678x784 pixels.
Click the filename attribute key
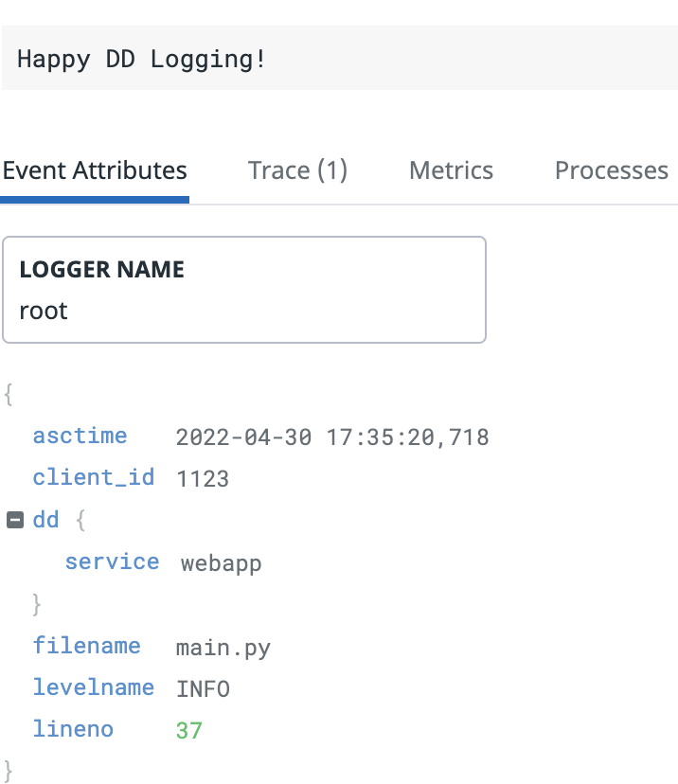click(86, 646)
